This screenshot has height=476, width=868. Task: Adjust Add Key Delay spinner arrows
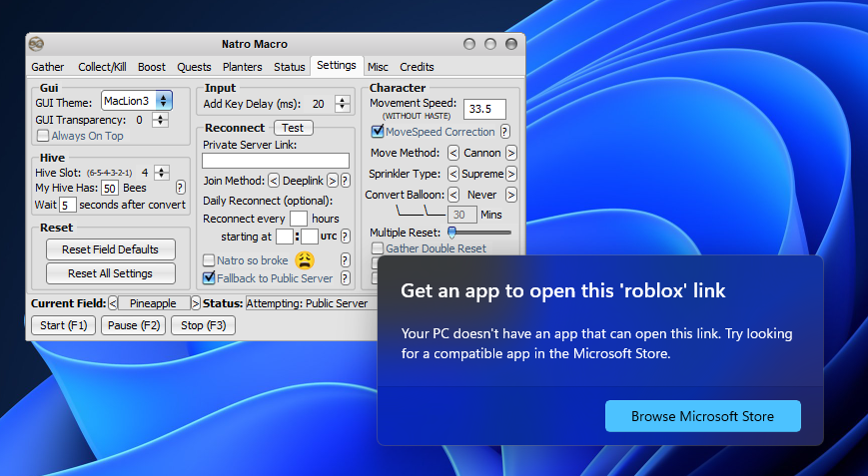343,104
